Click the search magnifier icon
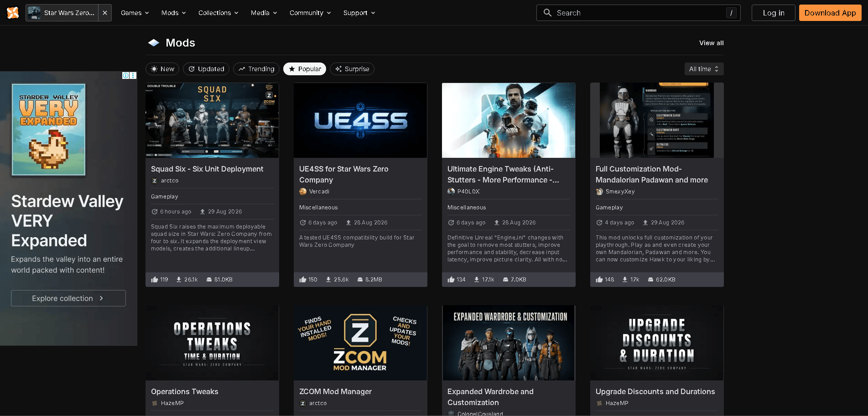 pyautogui.click(x=547, y=13)
